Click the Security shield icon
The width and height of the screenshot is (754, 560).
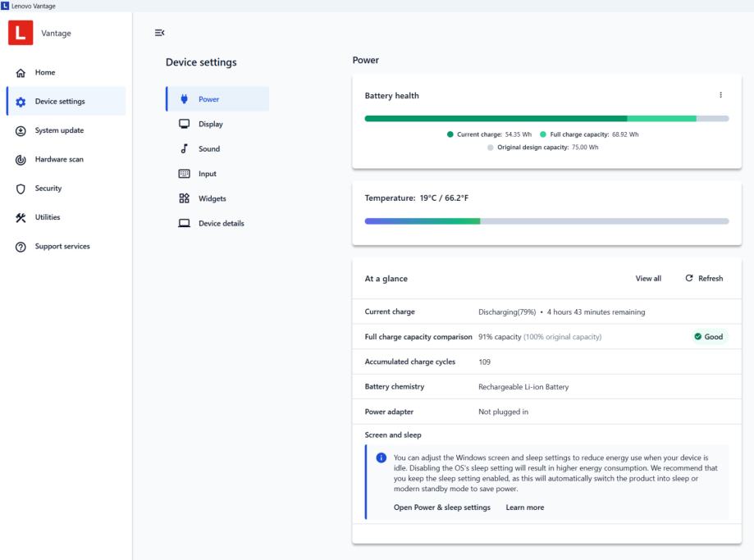tap(21, 189)
